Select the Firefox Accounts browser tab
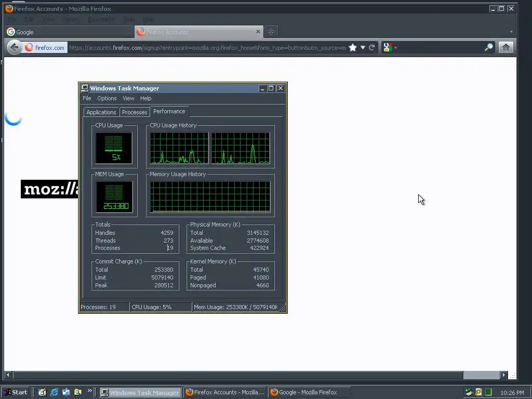532x399 pixels. coord(199,32)
